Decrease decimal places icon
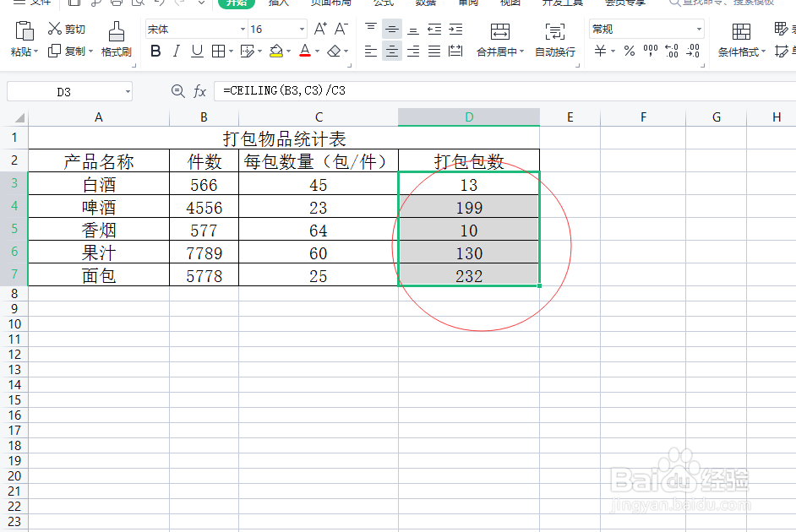Image resolution: width=796 pixels, height=532 pixels. pyautogui.click(x=692, y=51)
